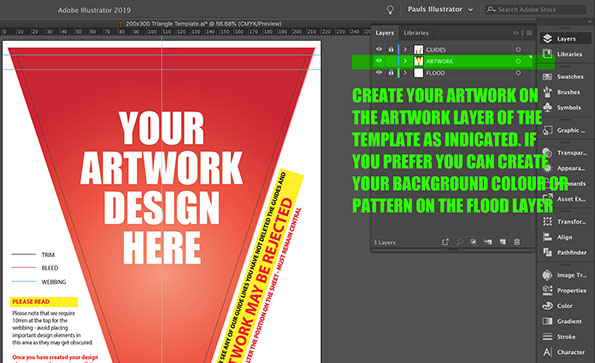Click the "YOUR" white headline text
595x363 pixels.
(161, 128)
